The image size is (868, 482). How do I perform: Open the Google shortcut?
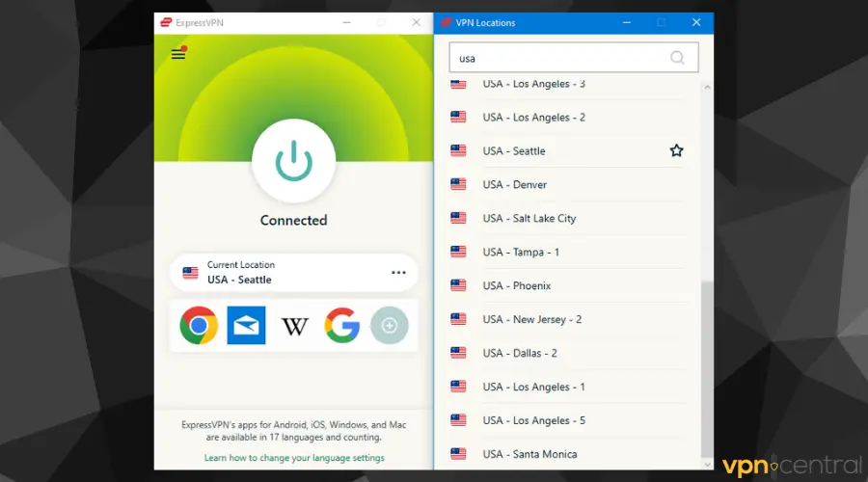coord(342,326)
